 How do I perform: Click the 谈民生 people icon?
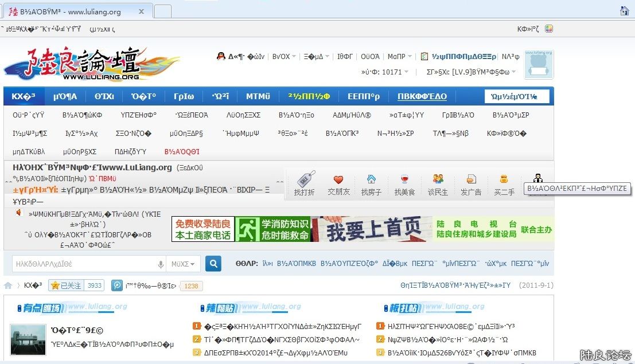pyautogui.click(x=438, y=179)
